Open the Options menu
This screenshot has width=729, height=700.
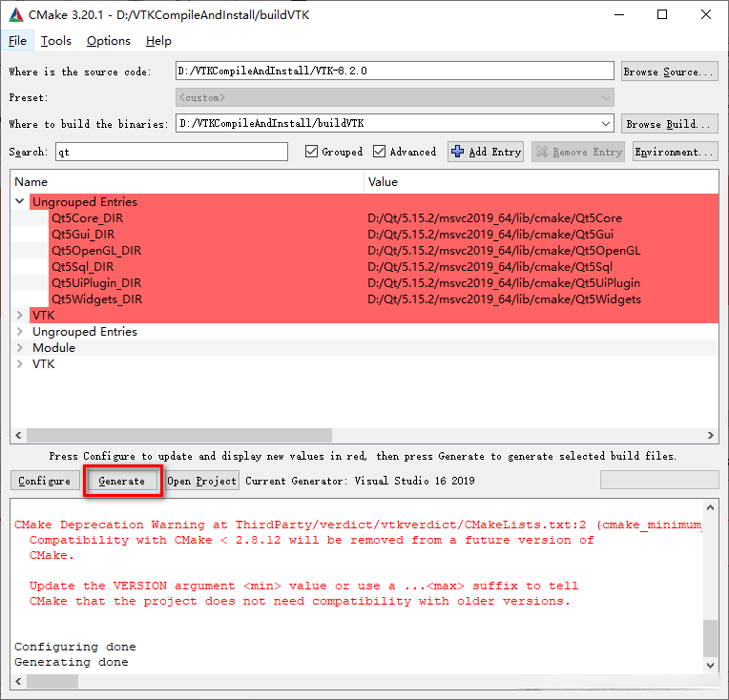click(x=109, y=41)
